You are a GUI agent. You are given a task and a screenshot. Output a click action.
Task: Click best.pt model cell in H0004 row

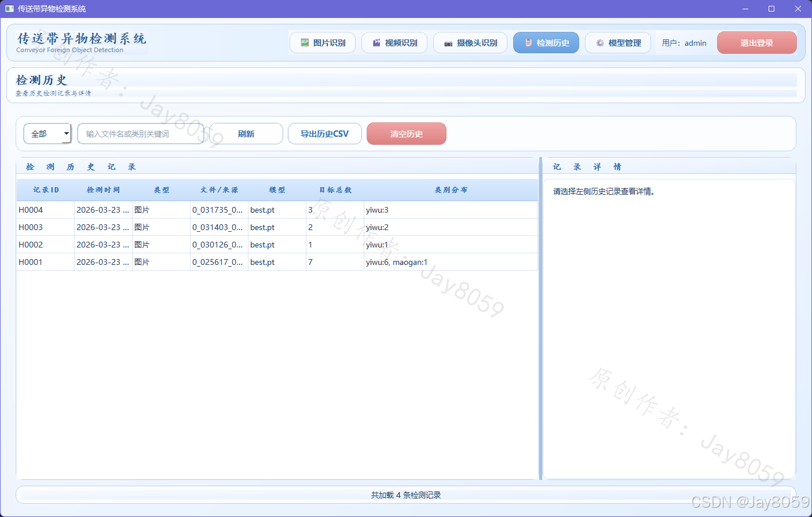coord(277,210)
